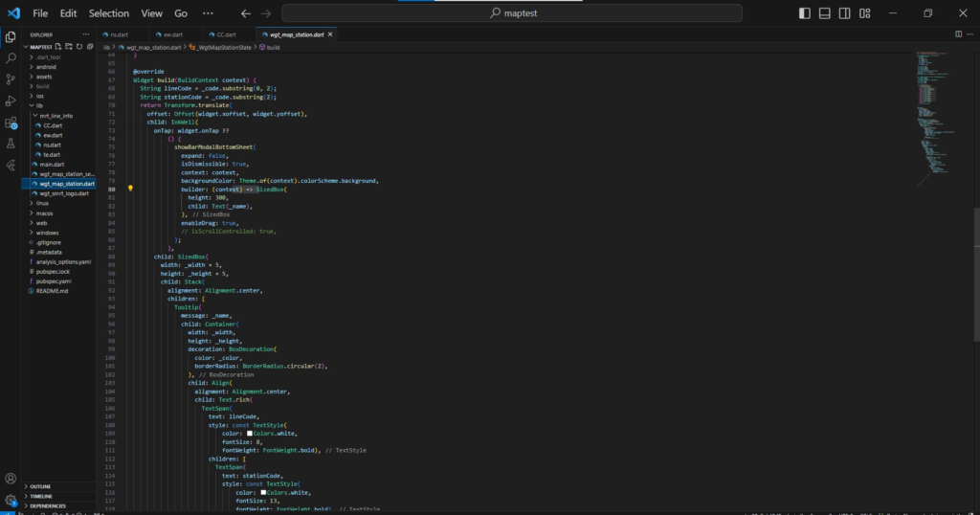Switch to the CC.dart editor tab
The image size is (980, 515).
click(227, 34)
